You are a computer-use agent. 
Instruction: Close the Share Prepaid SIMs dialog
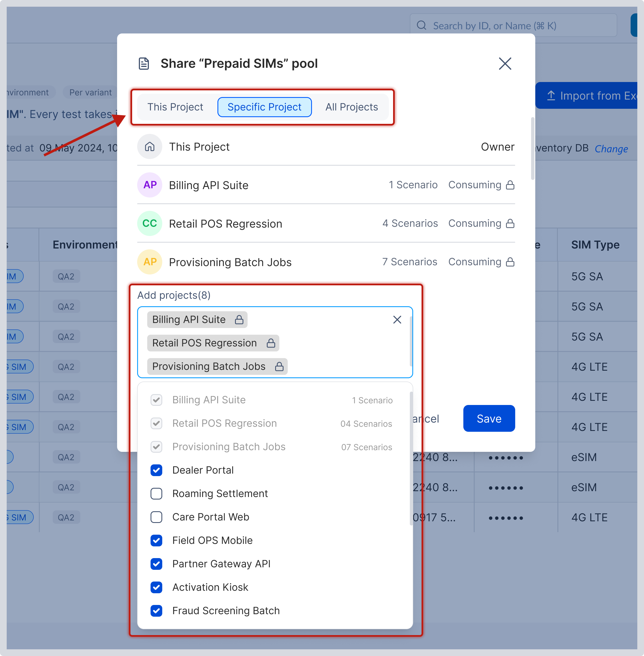click(x=505, y=64)
